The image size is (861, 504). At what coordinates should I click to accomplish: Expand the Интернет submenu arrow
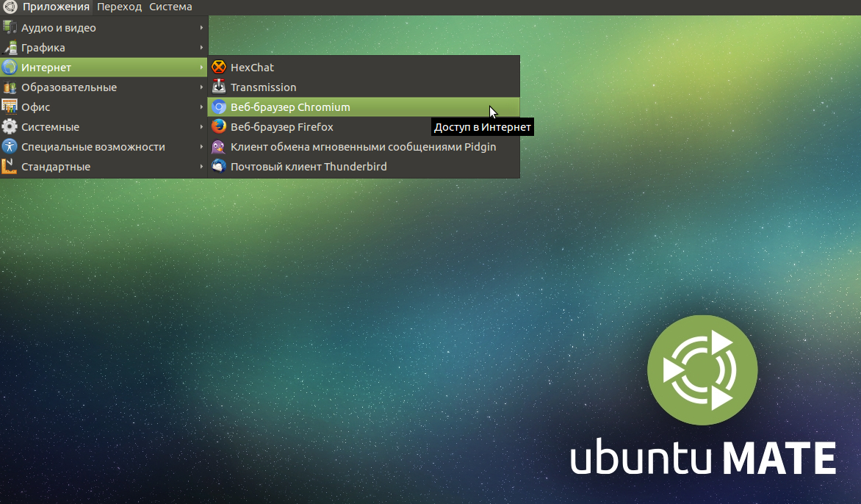coord(201,67)
